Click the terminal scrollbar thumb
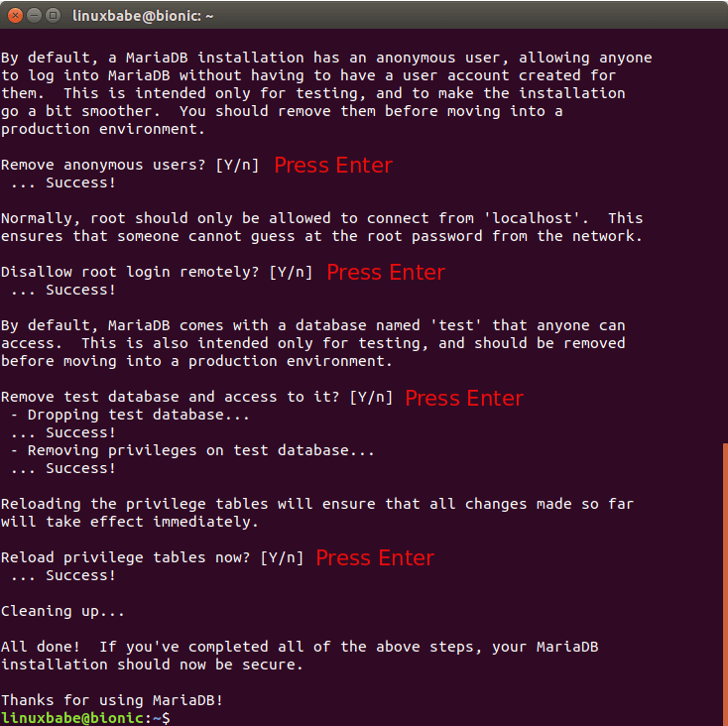 tap(724, 583)
